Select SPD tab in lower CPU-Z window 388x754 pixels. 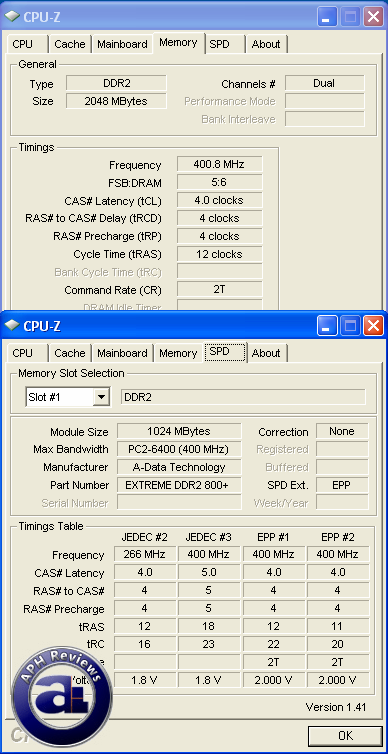point(225,352)
